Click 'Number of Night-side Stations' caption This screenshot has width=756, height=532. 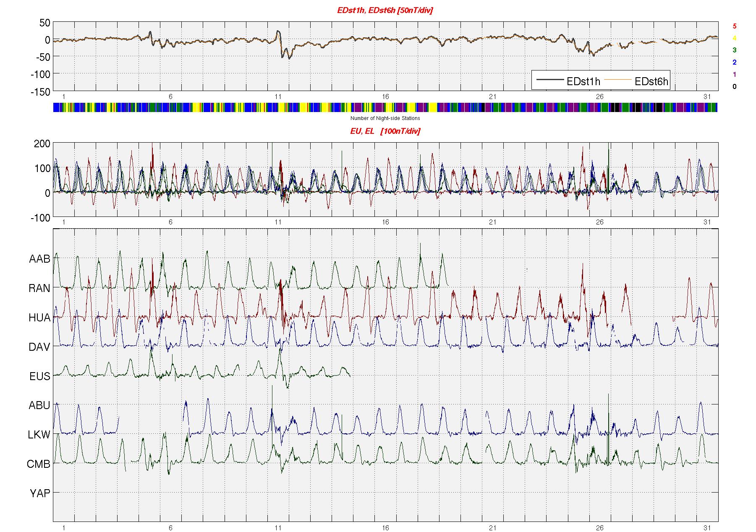(x=385, y=118)
